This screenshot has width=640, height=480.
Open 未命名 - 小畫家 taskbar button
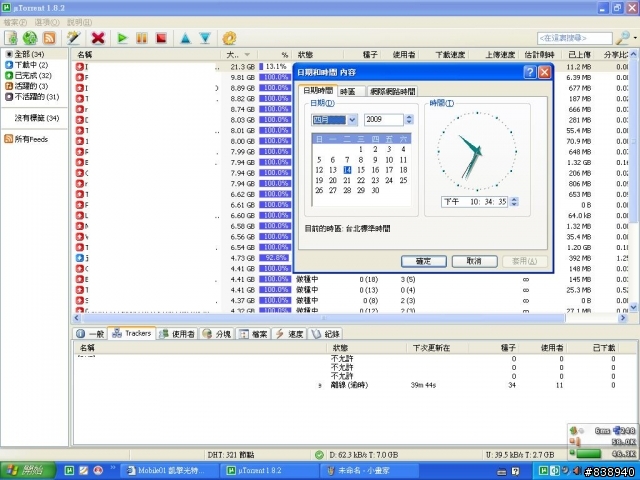pos(369,471)
